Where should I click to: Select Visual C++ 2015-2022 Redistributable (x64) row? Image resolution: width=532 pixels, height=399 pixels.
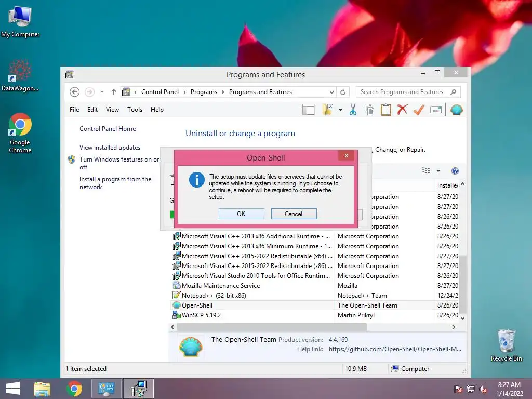coord(315,256)
